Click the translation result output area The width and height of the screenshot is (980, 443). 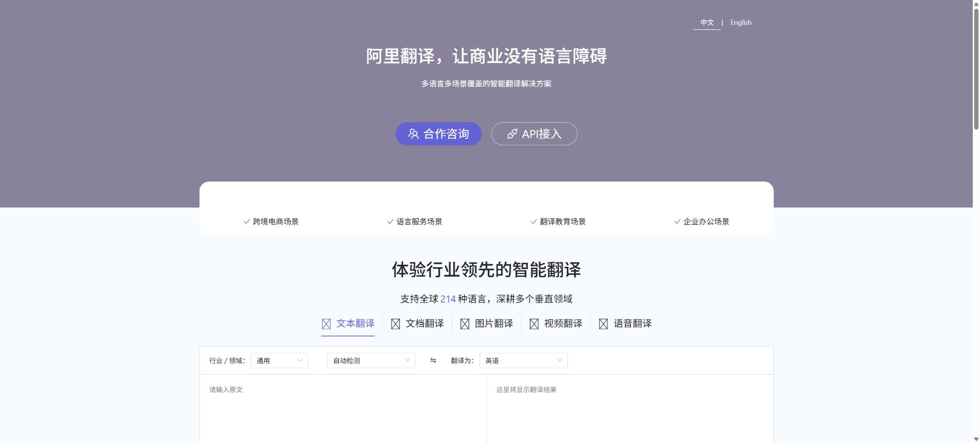630,409
